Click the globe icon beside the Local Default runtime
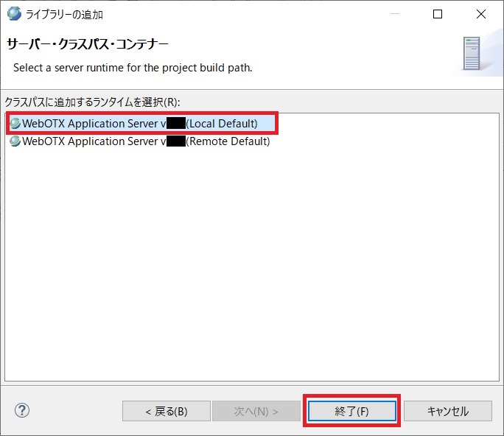 pos(15,123)
